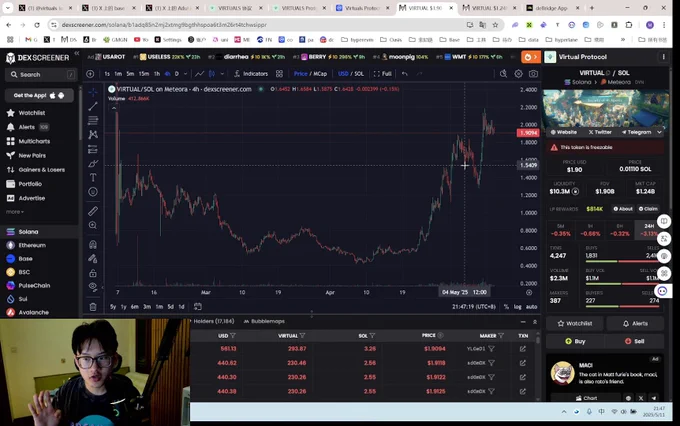
Task: Enter Full screen chart mode
Action: [382, 74]
